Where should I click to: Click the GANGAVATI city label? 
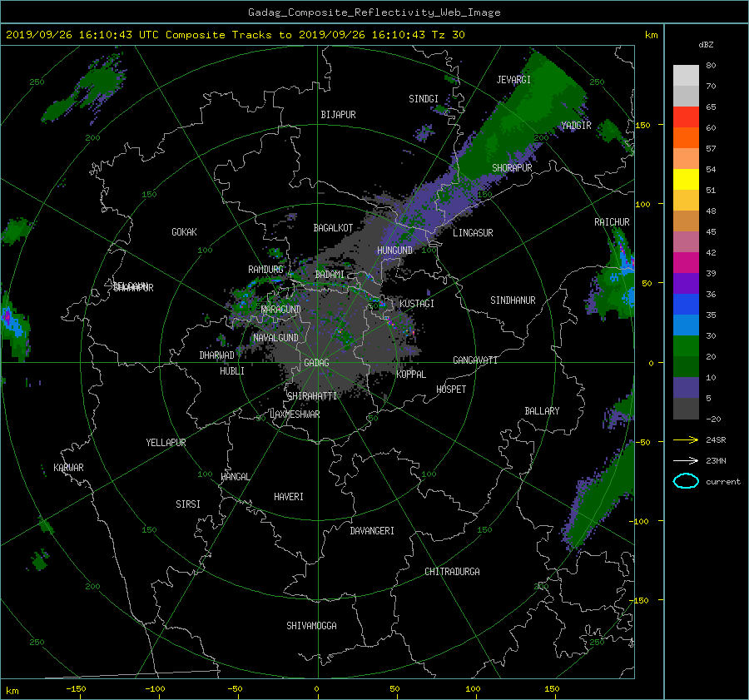pyautogui.click(x=475, y=360)
